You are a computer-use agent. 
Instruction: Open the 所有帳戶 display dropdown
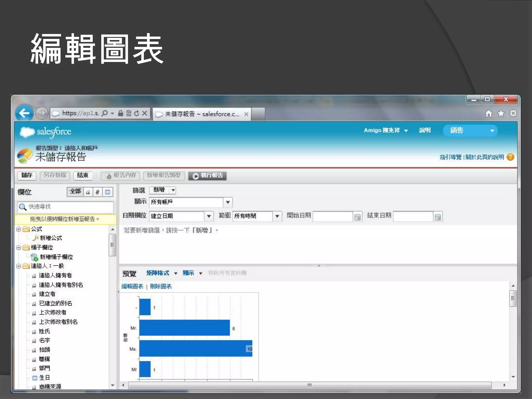coord(228,202)
